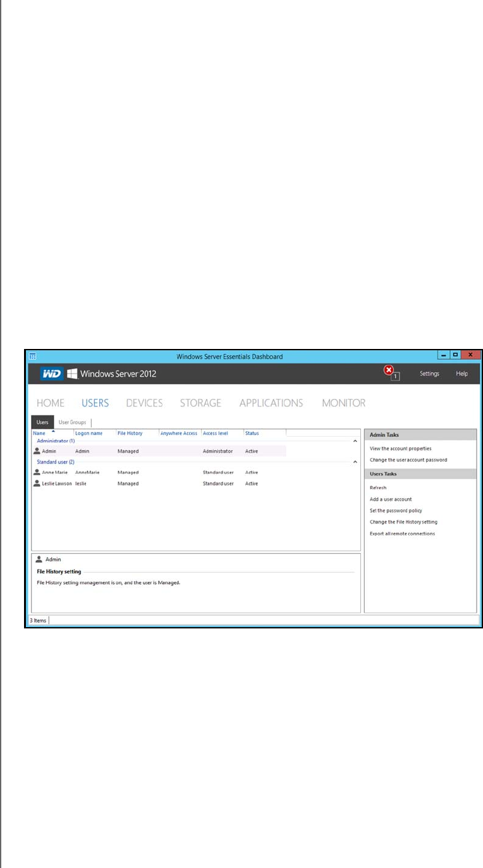483x868 pixels.
Task: Select Set the password policy task
Action: coord(396,511)
